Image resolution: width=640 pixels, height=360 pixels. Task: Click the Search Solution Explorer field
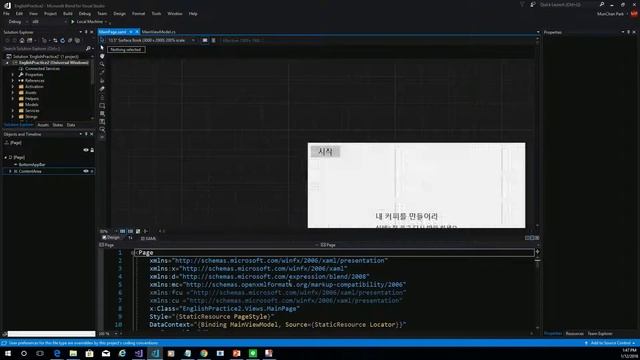pyautogui.click(x=43, y=49)
